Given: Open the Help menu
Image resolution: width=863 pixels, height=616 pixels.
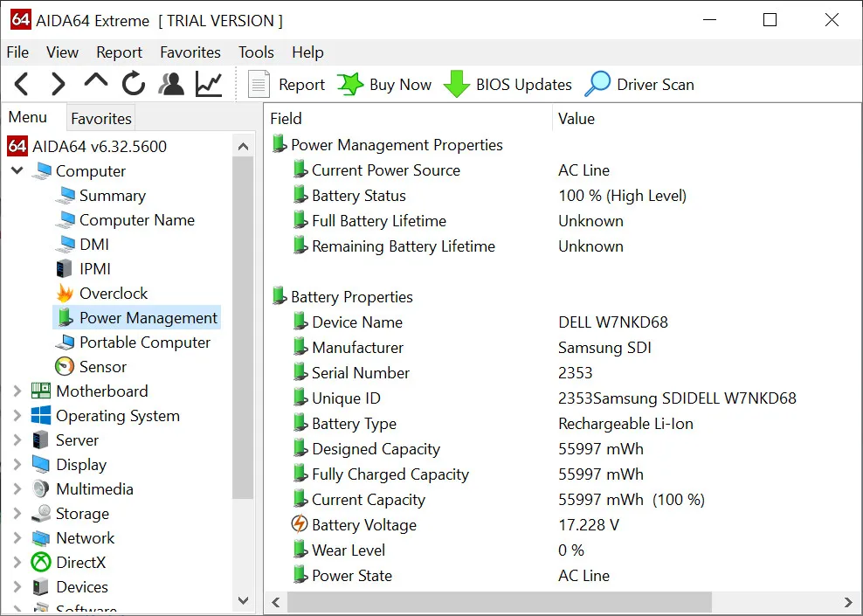Looking at the screenshot, I should [307, 52].
